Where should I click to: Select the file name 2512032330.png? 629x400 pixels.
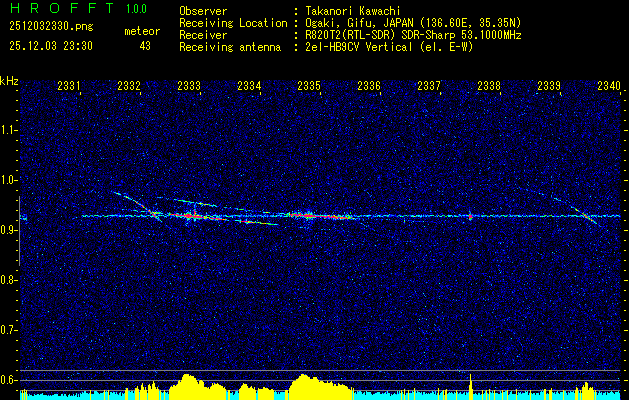click(x=51, y=26)
